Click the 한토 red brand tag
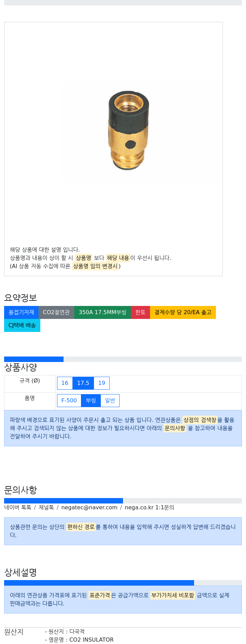246x644 pixels. click(x=140, y=312)
